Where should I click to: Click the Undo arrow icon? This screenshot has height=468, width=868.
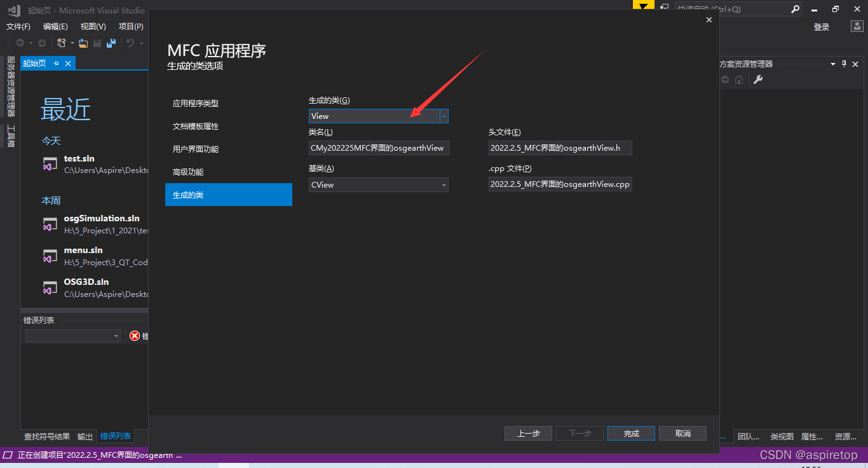(x=130, y=43)
